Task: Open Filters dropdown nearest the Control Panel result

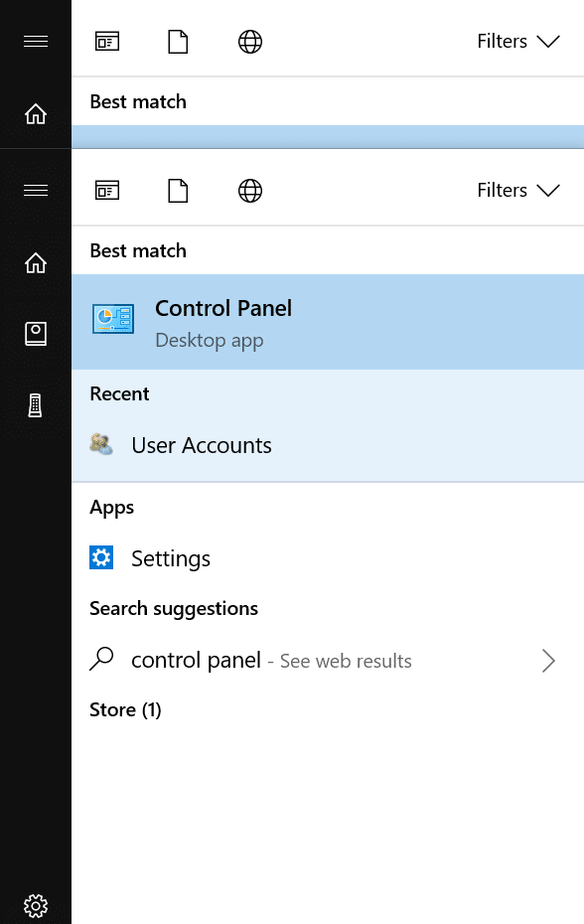Action: point(518,191)
